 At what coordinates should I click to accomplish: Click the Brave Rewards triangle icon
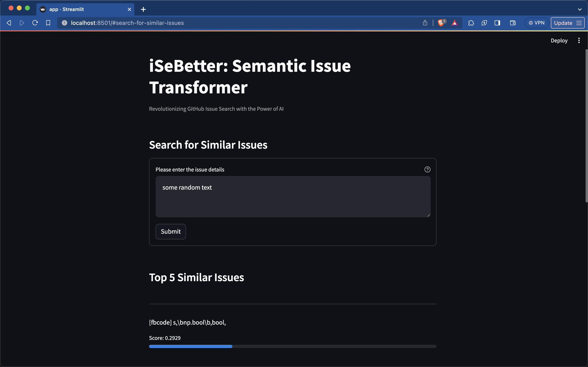tap(455, 23)
